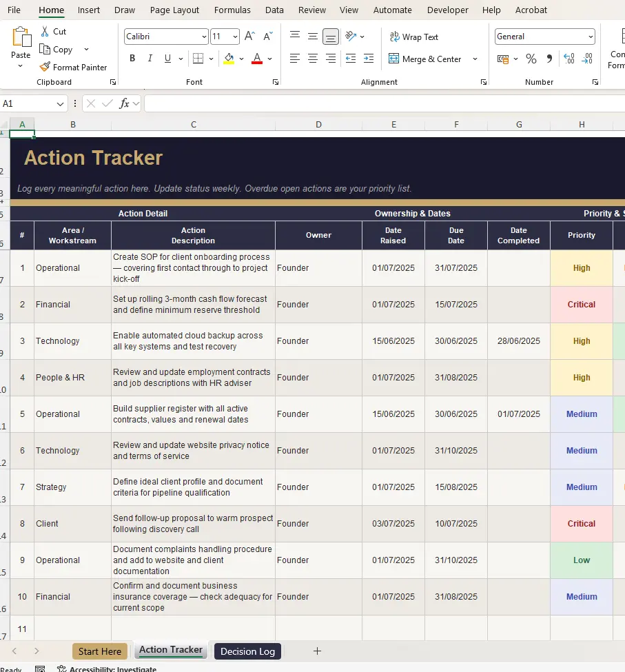The height and width of the screenshot is (672, 625).
Task: Click the bottom align icon
Action: 331,37
